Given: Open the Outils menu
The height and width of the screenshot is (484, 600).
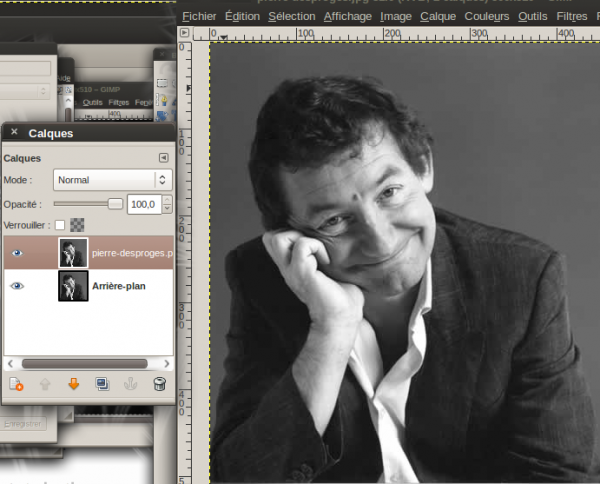Looking at the screenshot, I should (x=532, y=16).
